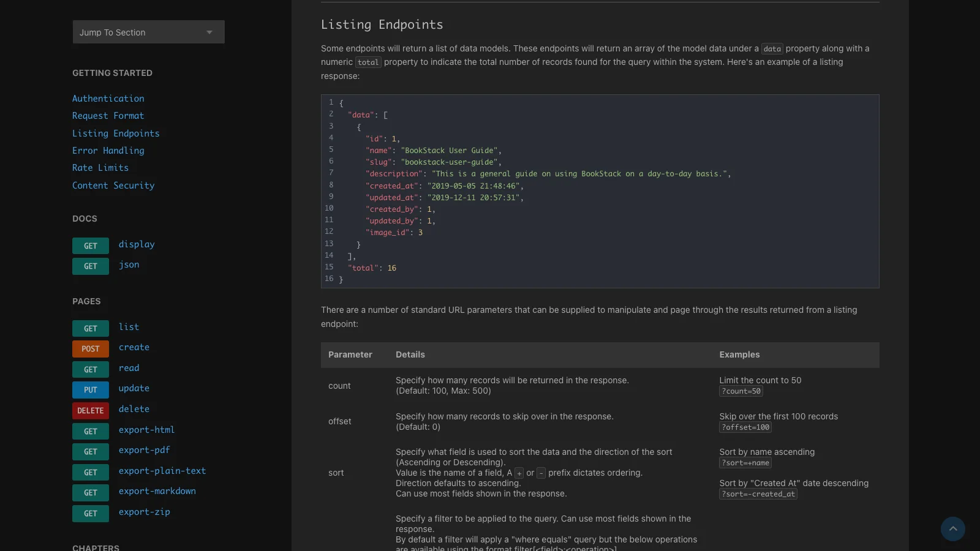Open the export-plain-text endpoint

[x=162, y=471]
